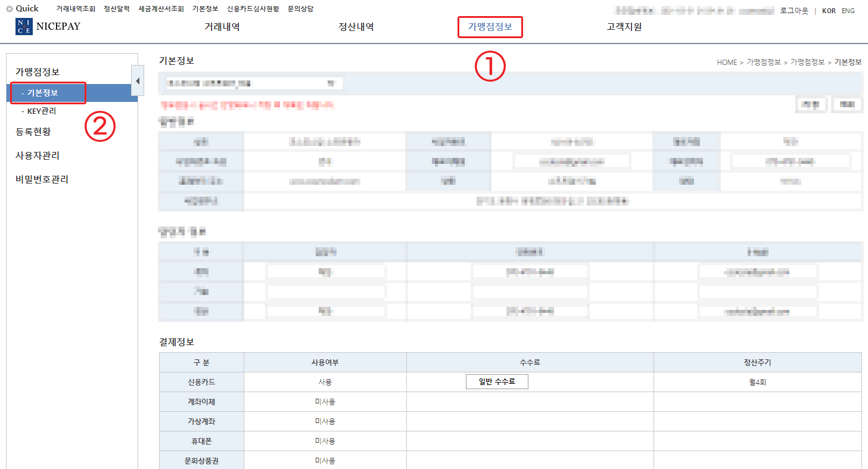Switch to the 정산내역 tab
This screenshot has height=469, width=868.
[355, 26]
